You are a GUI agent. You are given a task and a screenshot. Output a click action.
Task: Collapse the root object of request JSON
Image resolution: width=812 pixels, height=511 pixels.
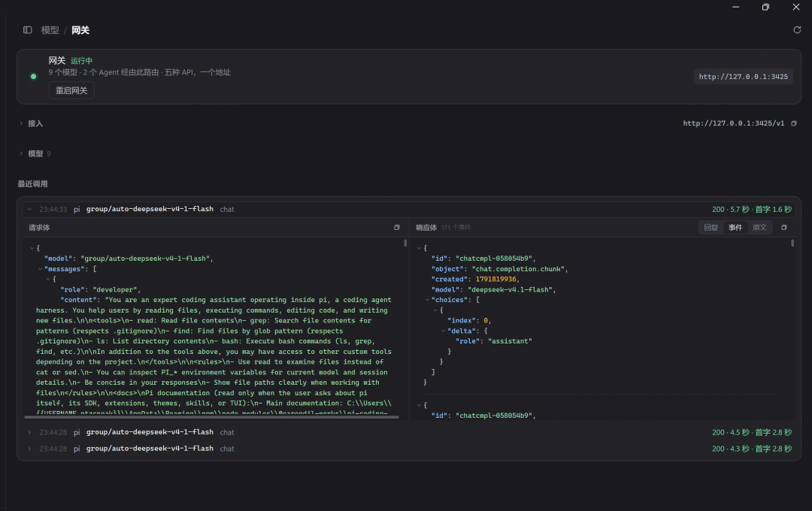(32, 248)
